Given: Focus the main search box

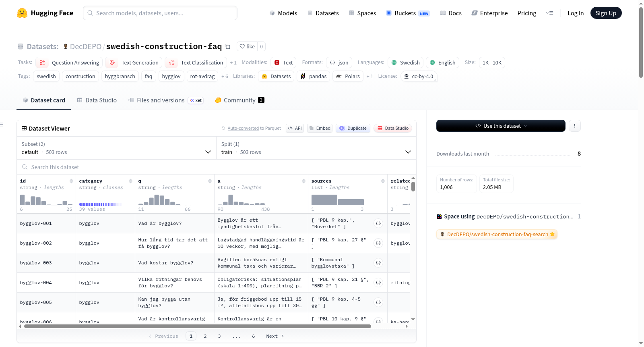Looking at the screenshot, I should (160, 13).
